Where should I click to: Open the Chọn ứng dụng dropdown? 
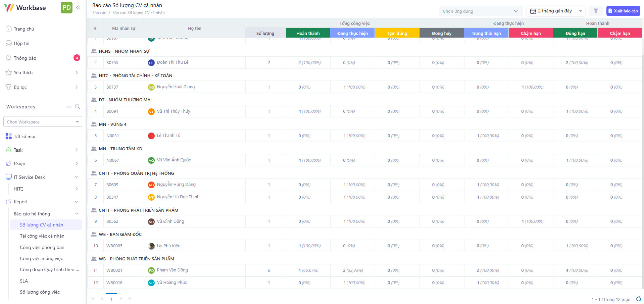click(x=481, y=11)
